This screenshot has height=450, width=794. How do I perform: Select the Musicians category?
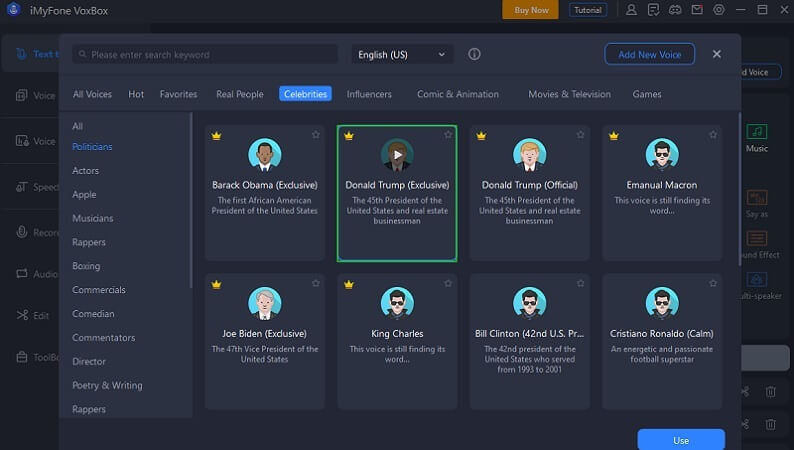tap(93, 218)
